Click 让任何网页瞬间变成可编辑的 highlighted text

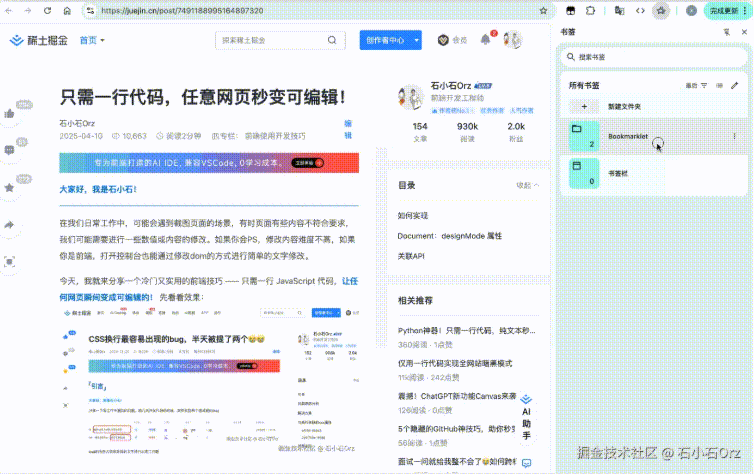coord(208,289)
